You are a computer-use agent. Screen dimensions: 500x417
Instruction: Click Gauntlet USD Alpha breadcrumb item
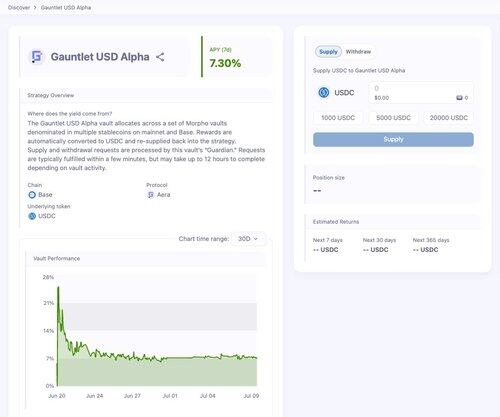[x=66, y=7]
